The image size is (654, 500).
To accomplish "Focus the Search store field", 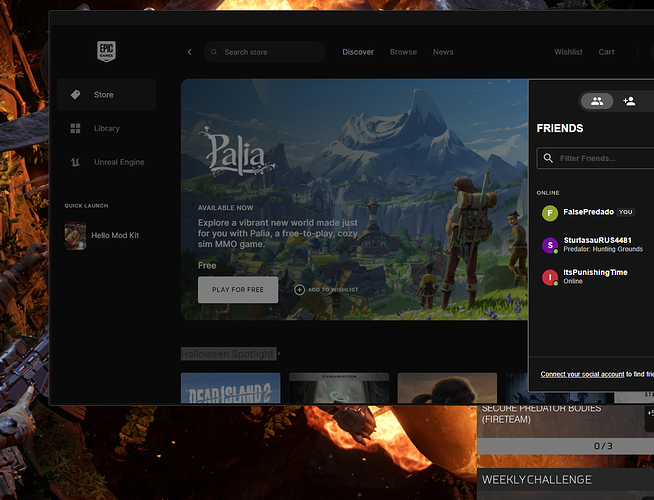I will point(264,52).
